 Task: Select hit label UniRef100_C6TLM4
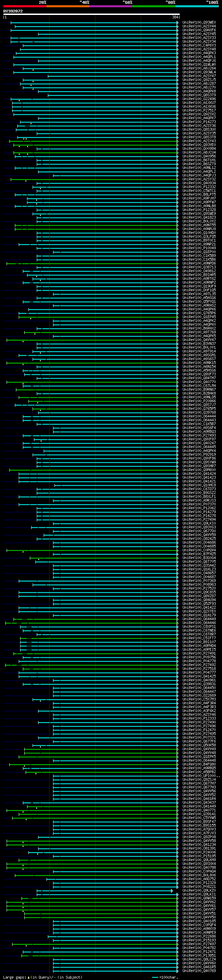pyautogui.click(x=199, y=386)
